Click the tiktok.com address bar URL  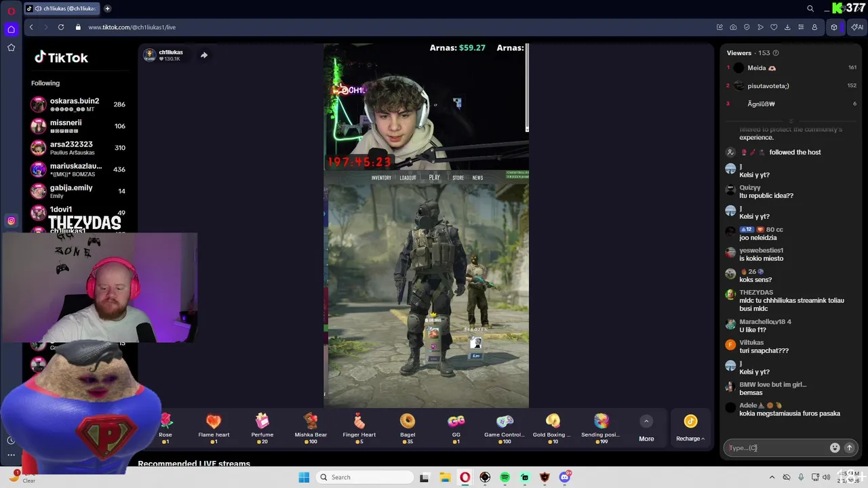pyautogui.click(x=132, y=27)
